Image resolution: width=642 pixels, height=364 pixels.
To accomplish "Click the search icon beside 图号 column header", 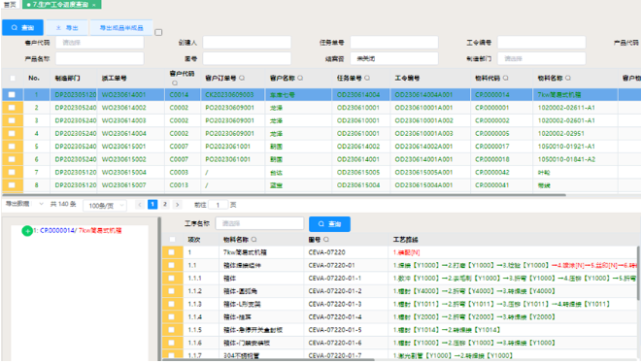I will [x=326, y=239].
